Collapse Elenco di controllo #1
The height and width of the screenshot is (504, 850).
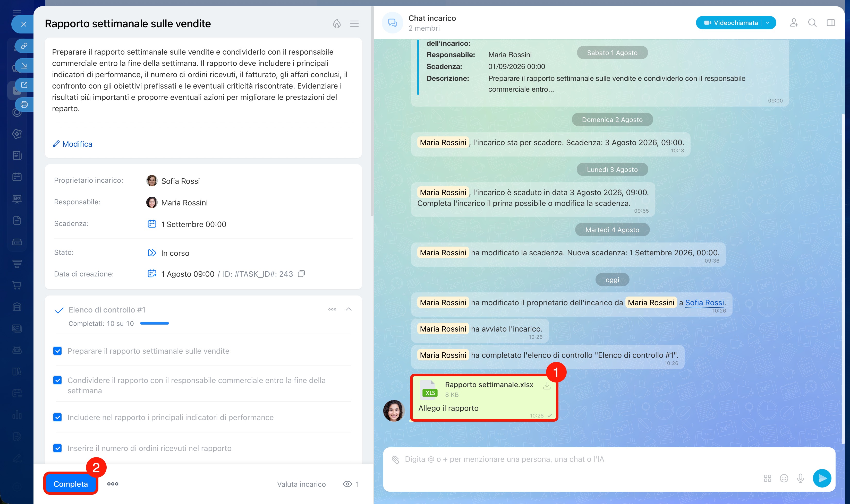[348, 309]
